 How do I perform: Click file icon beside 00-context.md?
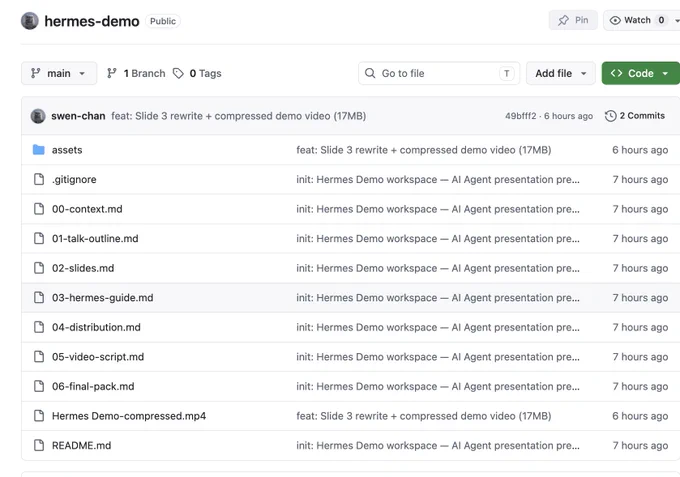pyautogui.click(x=39, y=209)
